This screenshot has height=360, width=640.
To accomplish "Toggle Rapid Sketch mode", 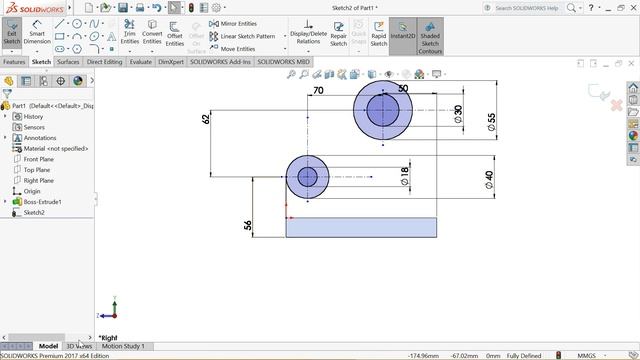I will coord(379,33).
